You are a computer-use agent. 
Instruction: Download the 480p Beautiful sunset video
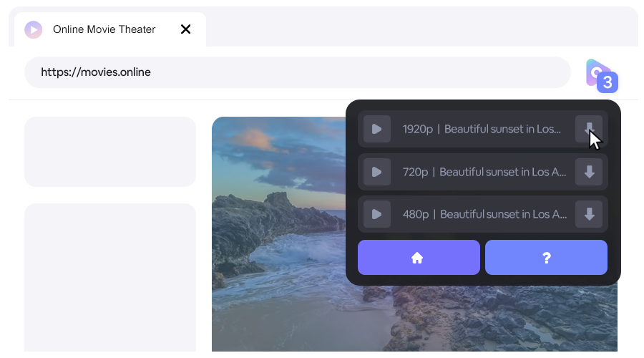(x=589, y=214)
